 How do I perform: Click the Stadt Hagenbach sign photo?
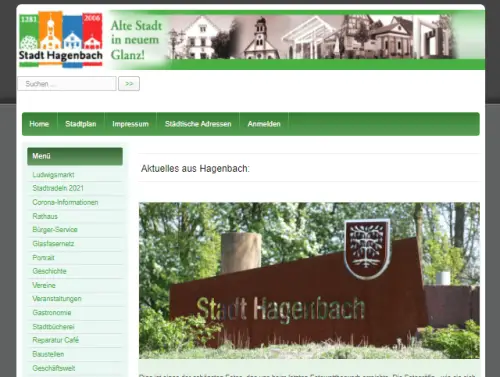click(x=309, y=280)
